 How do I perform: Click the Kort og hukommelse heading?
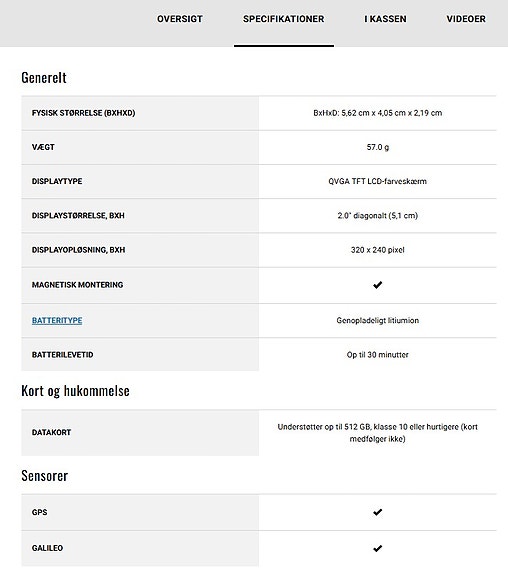tap(75, 391)
